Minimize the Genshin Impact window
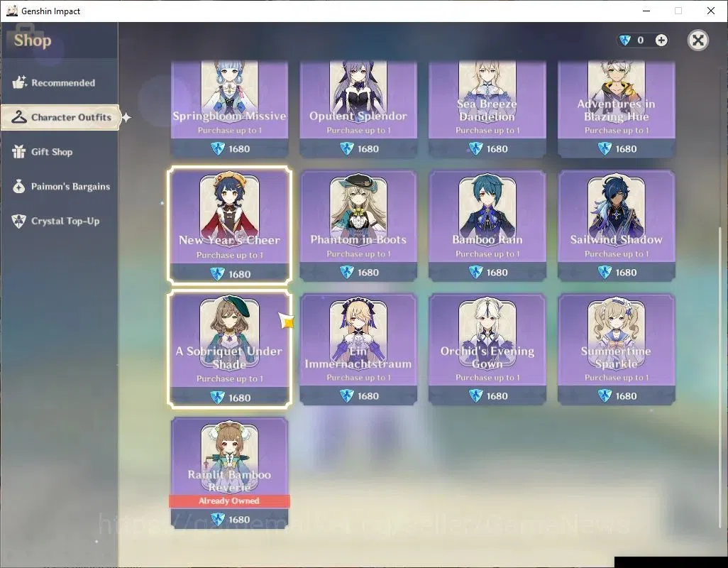Viewport: 728px width, 568px height. pos(646,11)
